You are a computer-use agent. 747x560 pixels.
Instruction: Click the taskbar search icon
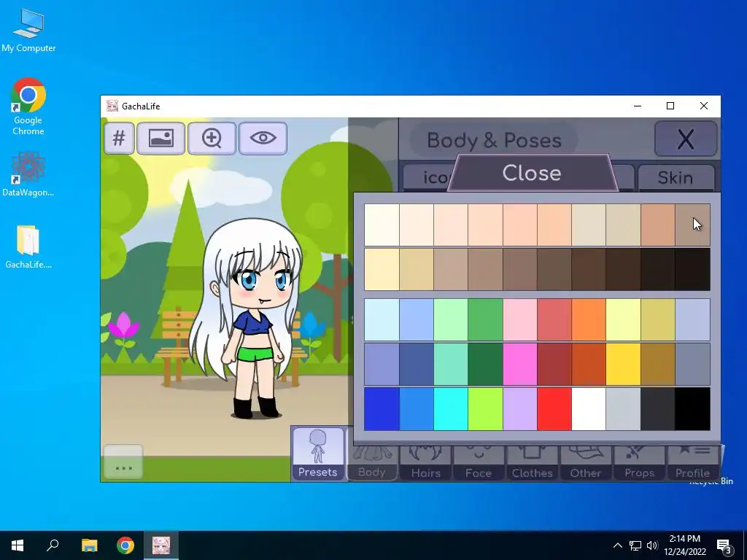[x=53, y=545]
